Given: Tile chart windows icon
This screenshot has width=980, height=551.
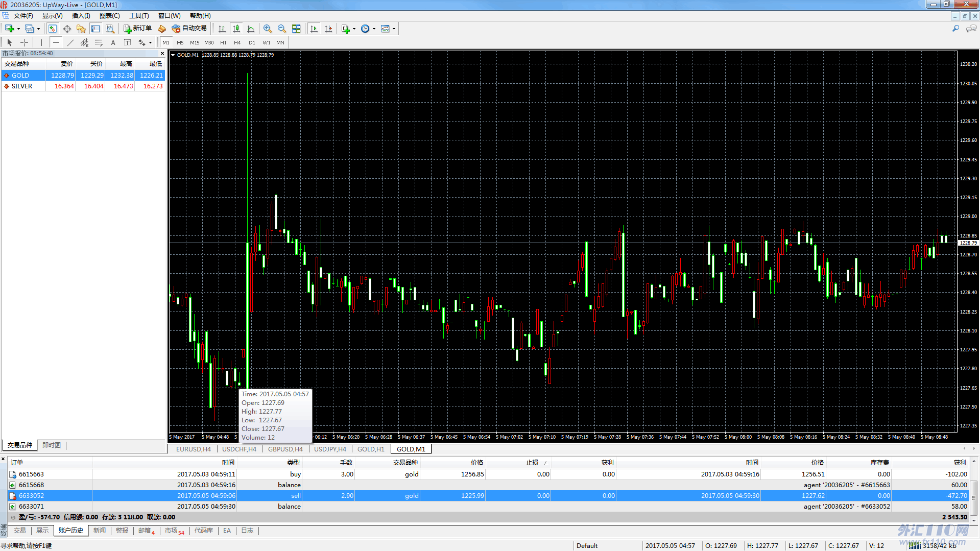Looking at the screenshot, I should click(x=296, y=29).
